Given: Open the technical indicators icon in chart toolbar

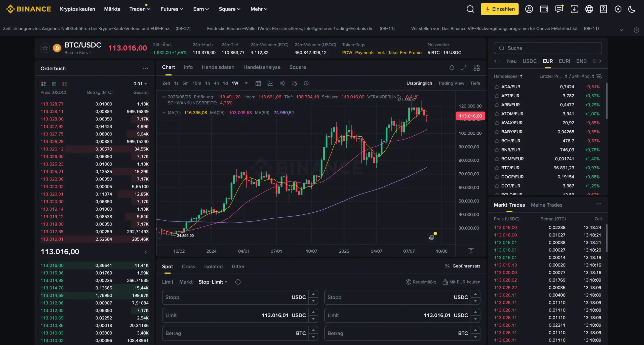Looking at the screenshot, I should [270, 83].
